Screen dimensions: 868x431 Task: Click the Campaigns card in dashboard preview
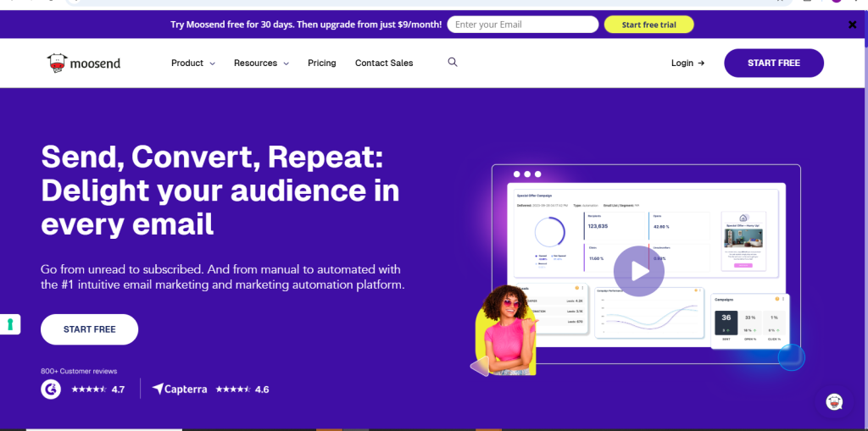tap(749, 321)
